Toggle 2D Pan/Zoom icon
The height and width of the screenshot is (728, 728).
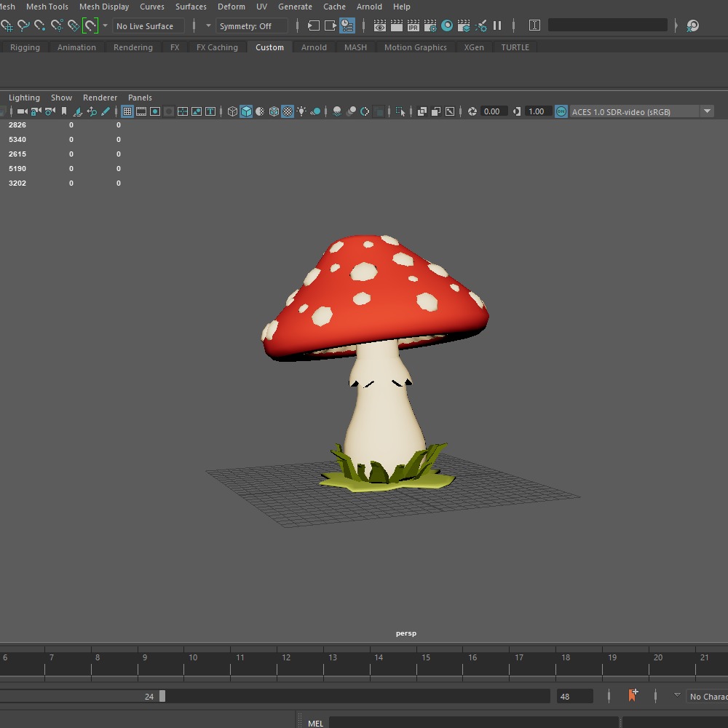92,111
